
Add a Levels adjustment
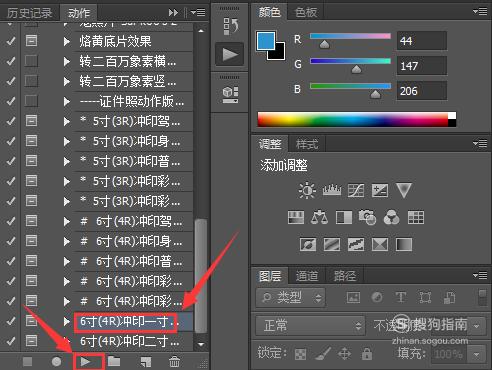tap(332, 190)
